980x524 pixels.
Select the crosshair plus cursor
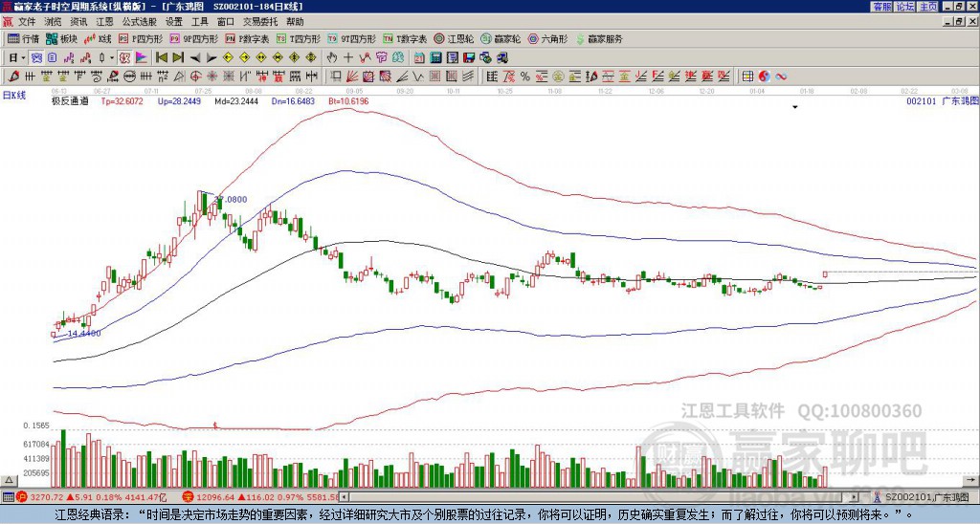[348, 58]
